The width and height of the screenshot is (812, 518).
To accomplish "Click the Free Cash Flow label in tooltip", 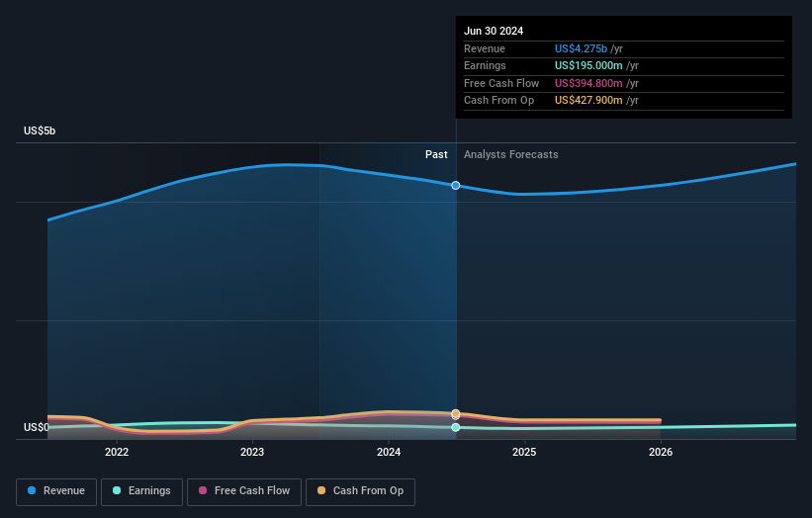I will pos(501,83).
